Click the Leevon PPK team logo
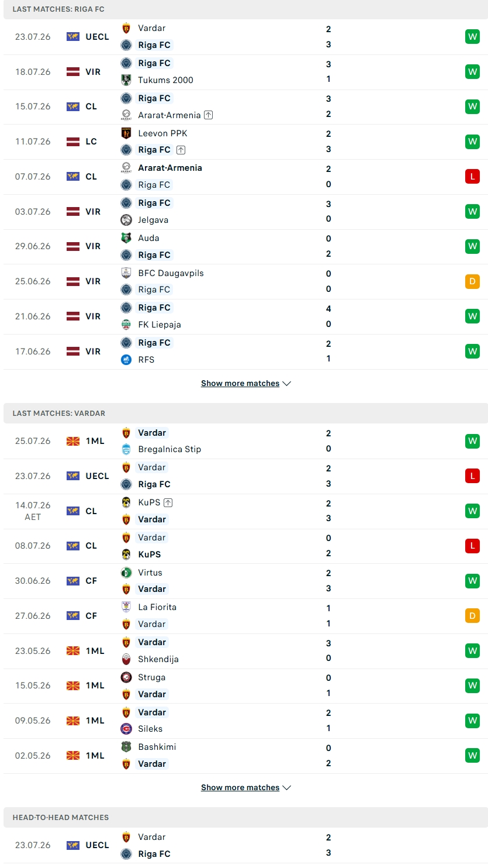 [126, 133]
